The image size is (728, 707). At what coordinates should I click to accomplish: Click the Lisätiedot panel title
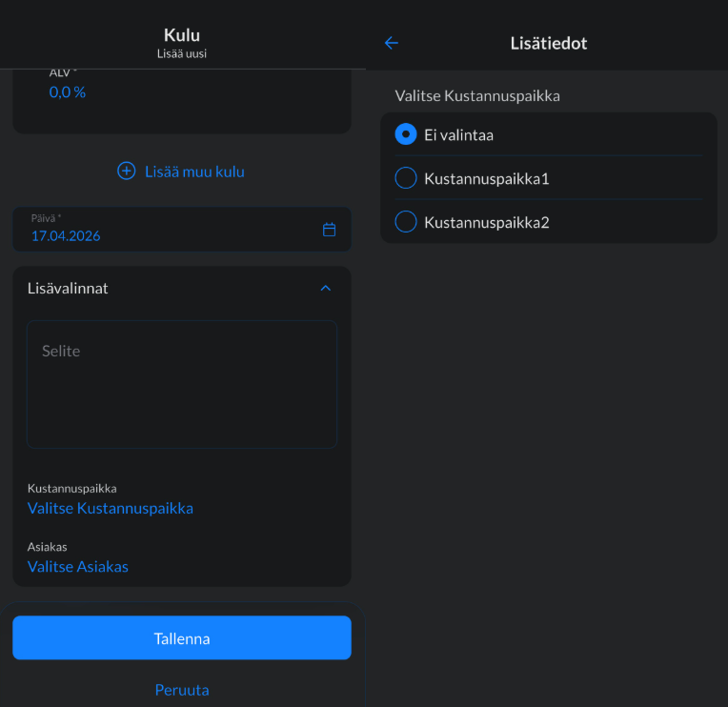point(549,43)
